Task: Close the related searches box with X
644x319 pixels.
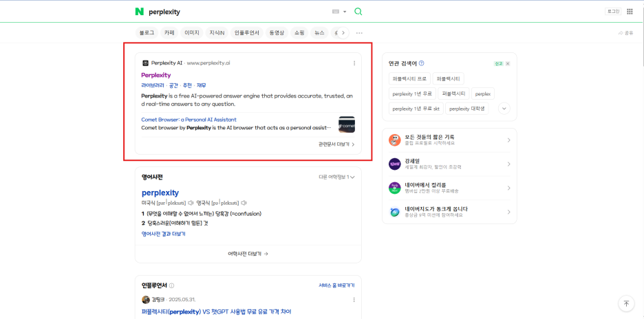Action: (508, 64)
